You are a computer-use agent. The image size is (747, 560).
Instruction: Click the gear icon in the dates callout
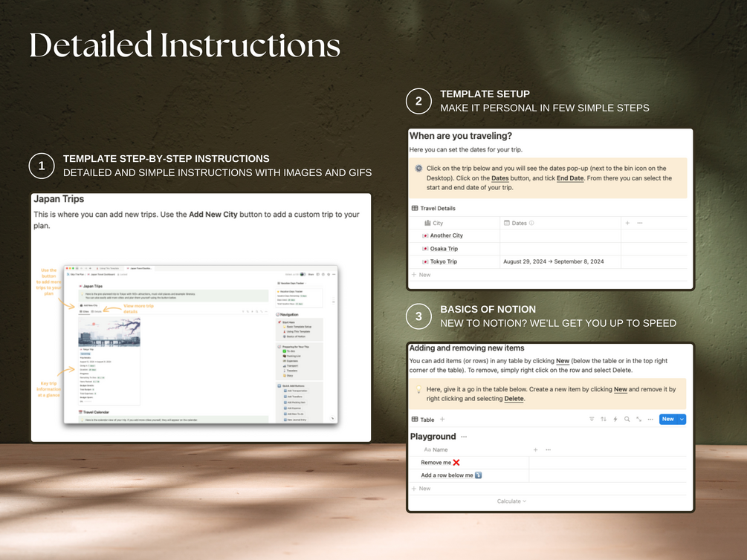(418, 168)
